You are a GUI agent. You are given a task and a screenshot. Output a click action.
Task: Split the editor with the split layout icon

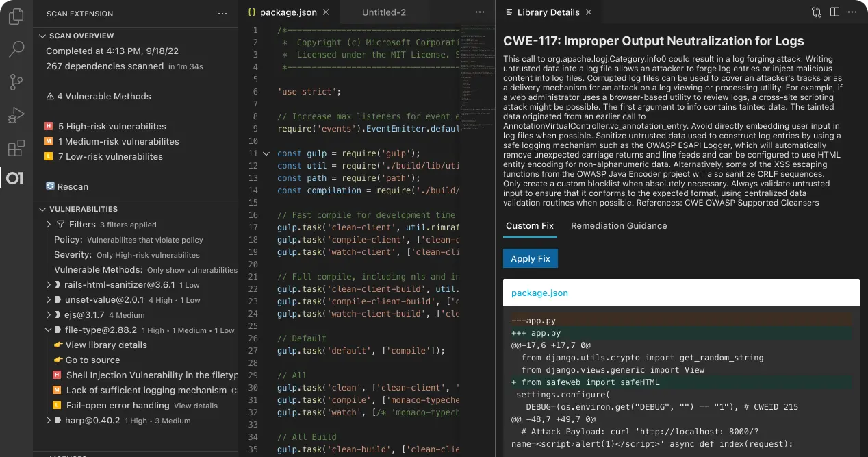pyautogui.click(x=834, y=12)
